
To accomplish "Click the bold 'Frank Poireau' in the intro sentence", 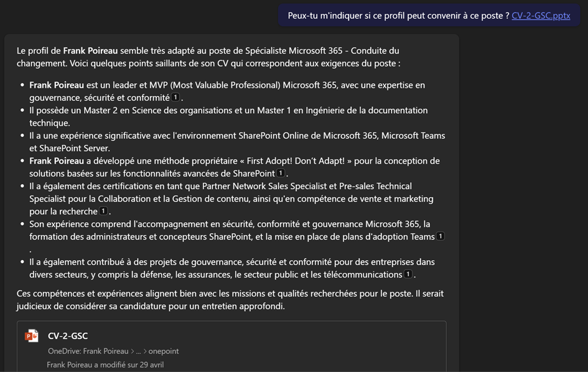I will [x=91, y=50].
